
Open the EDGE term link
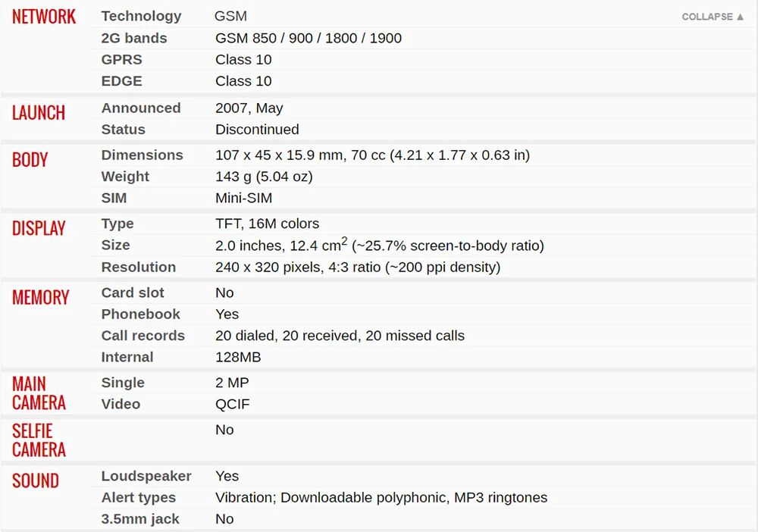coord(122,81)
